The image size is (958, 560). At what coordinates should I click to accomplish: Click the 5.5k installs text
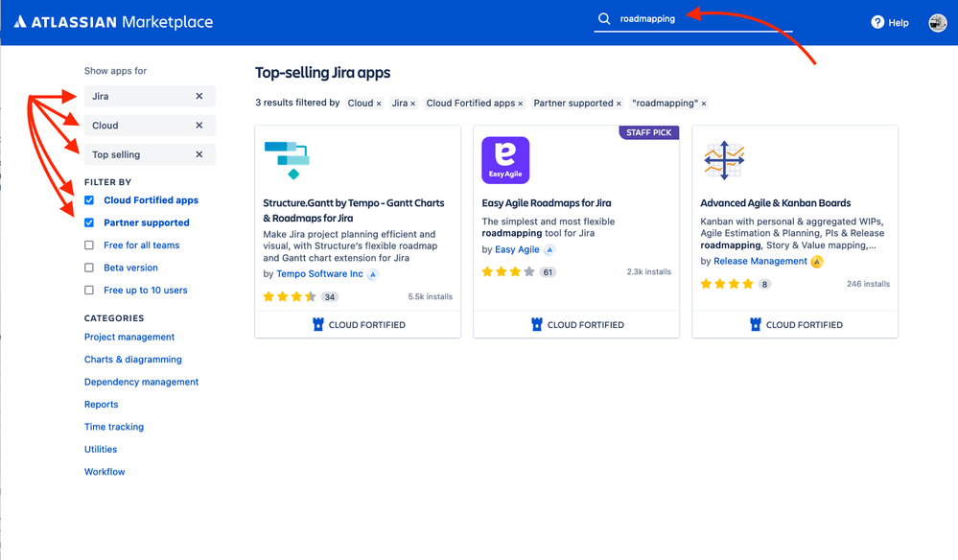click(x=431, y=297)
